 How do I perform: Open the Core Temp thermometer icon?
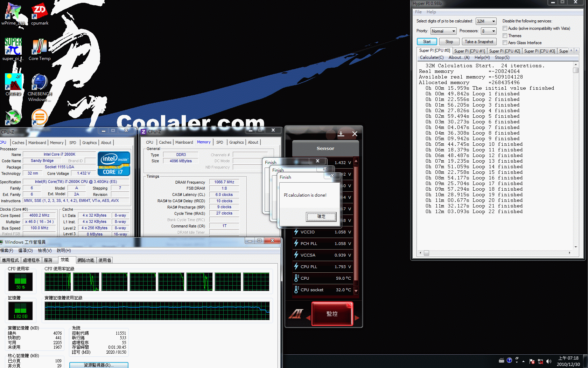(40, 49)
